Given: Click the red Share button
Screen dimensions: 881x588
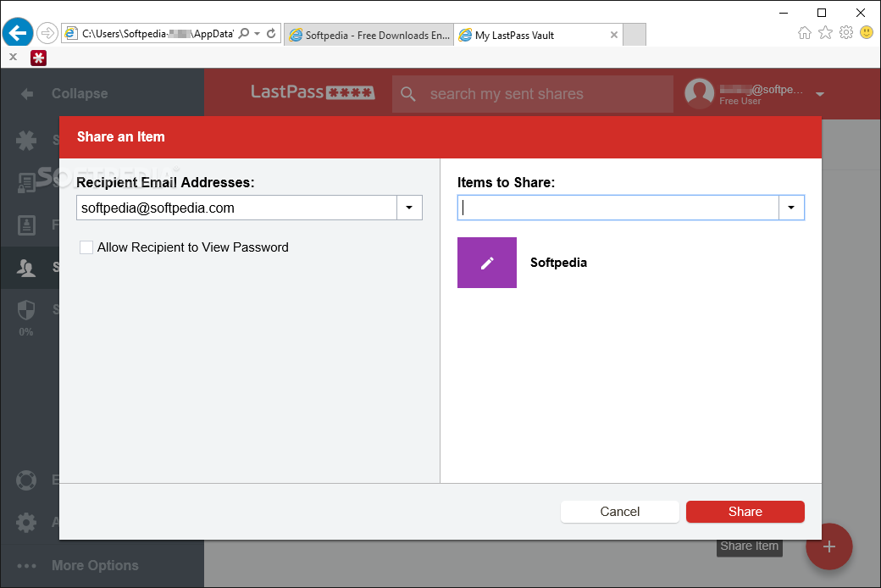Looking at the screenshot, I should pos(745,512).
